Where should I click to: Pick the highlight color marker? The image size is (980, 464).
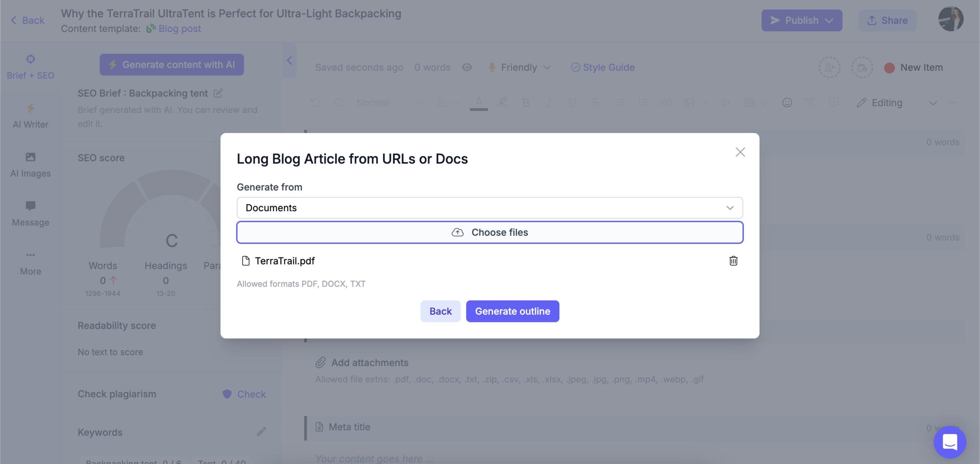point(502,102)
